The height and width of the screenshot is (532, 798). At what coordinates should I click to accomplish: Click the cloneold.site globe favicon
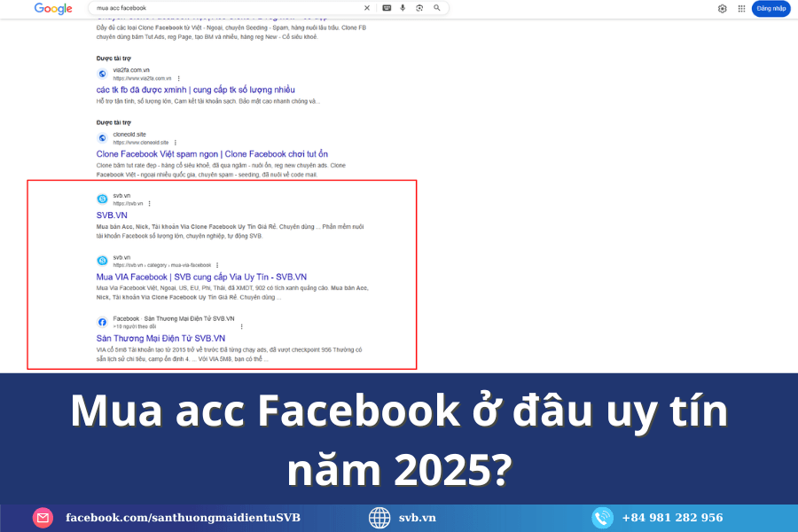pyautogui.click(x=102, y=138)
